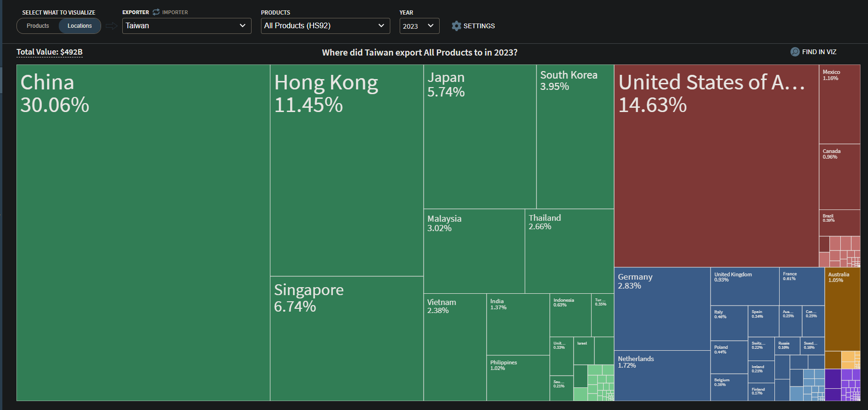Screen dimensions: 868x410
Task: Click the United Kingdom 0.93% tile
Action: pyautogui.click(x=745, y=286)
